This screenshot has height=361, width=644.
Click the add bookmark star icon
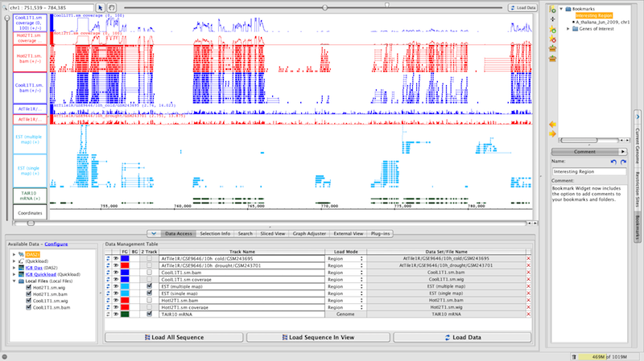(x=552, y=29)
